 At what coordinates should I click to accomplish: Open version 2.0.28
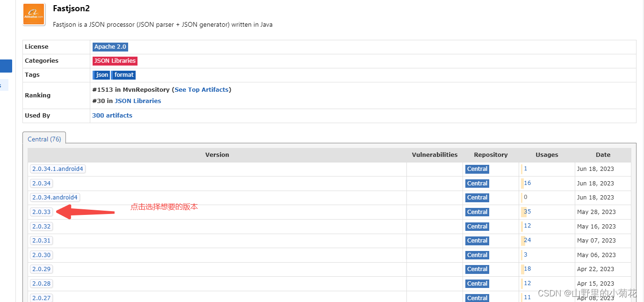click(42, 284)
